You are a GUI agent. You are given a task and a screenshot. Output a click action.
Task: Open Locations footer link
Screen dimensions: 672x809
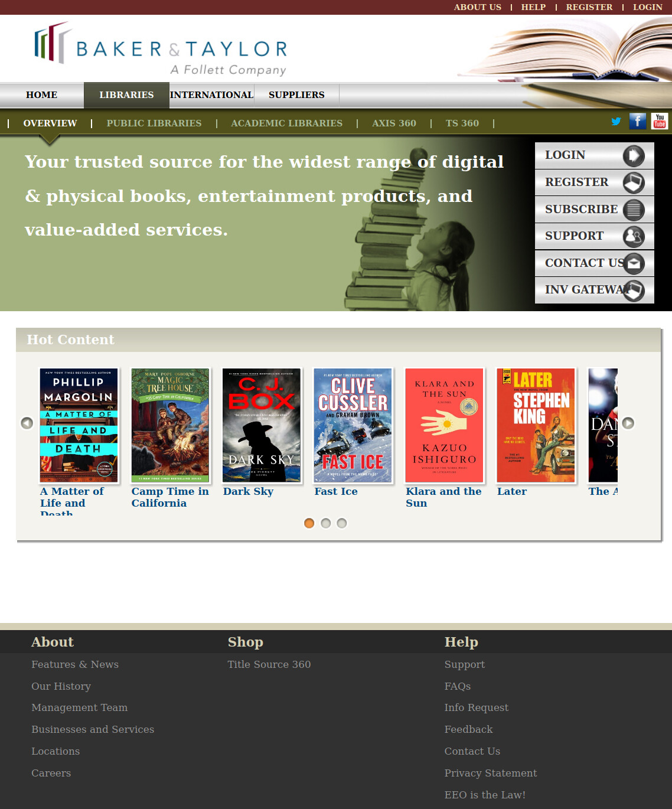(x=56, y=751)
